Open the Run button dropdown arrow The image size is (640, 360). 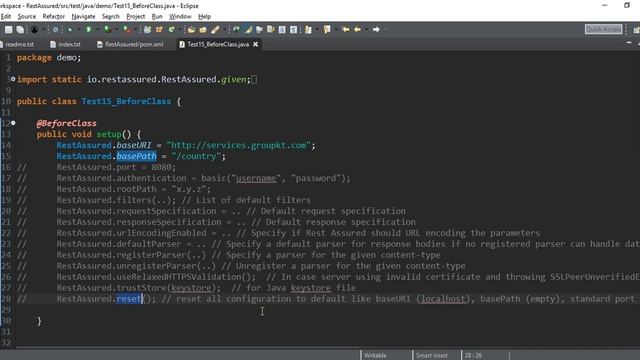(x=97, y=29)
